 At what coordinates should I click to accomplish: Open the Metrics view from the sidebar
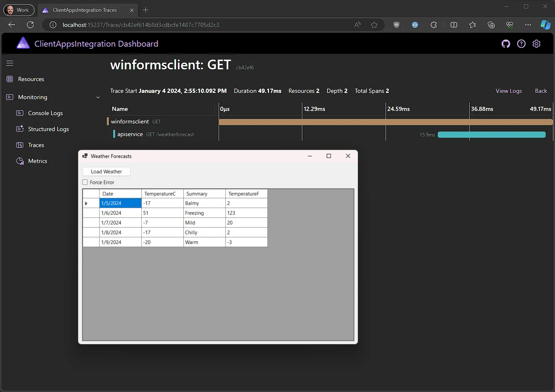pyautogui.click(x=37, y=161)
